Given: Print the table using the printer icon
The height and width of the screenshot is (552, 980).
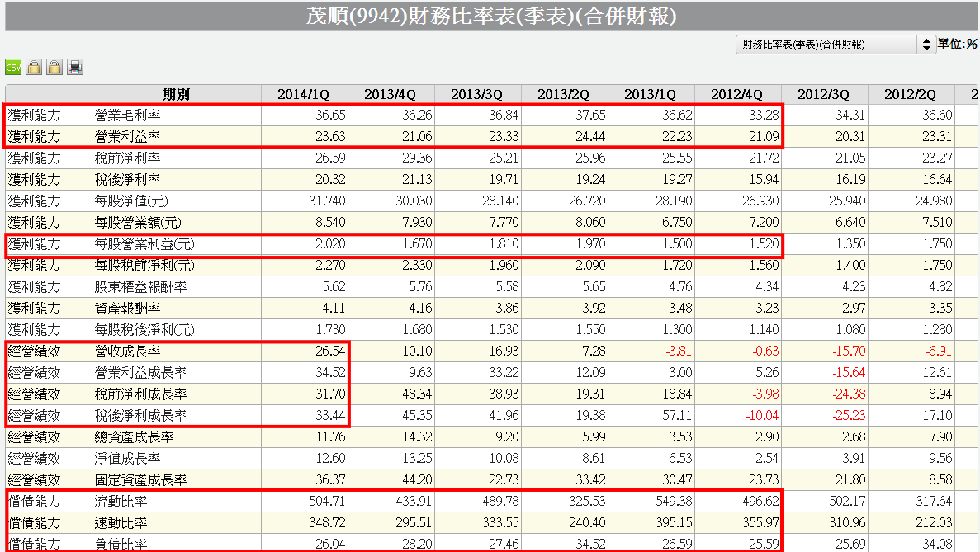Looking at the screenshot, I should point(75,67).
